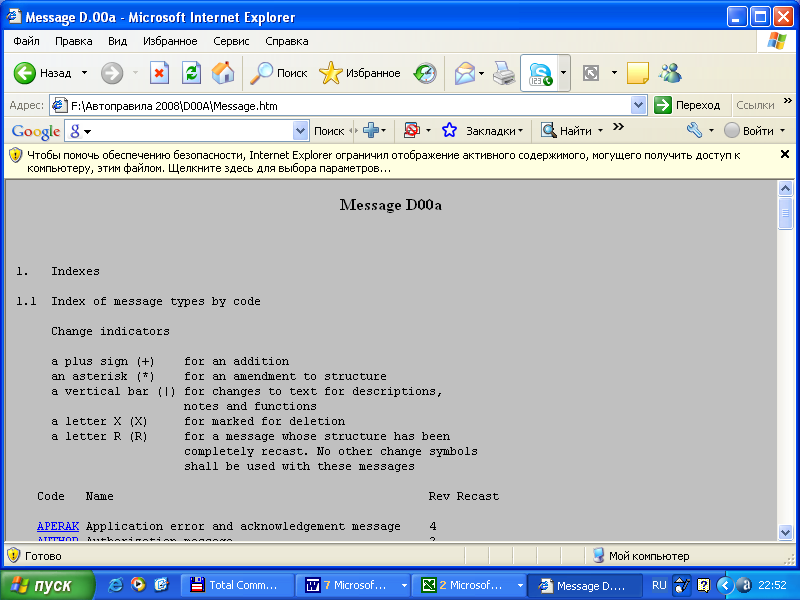Open the пуск Start button

47,585
